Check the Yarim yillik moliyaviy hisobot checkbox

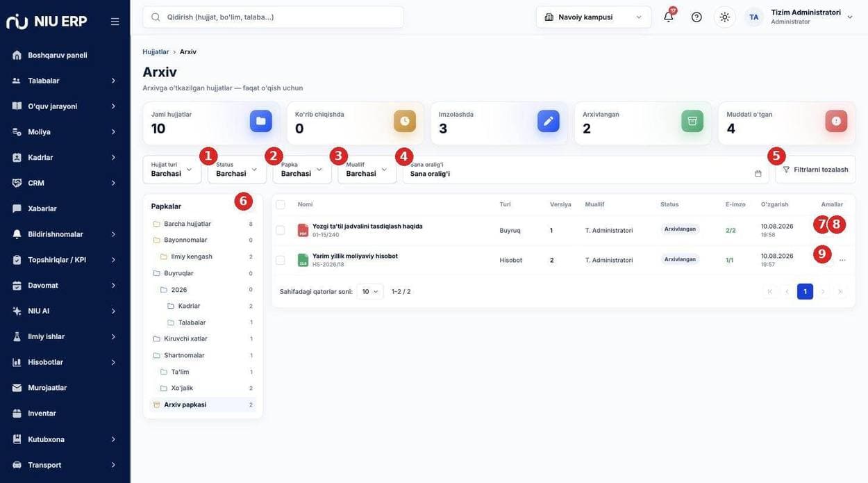coord(281,260)
